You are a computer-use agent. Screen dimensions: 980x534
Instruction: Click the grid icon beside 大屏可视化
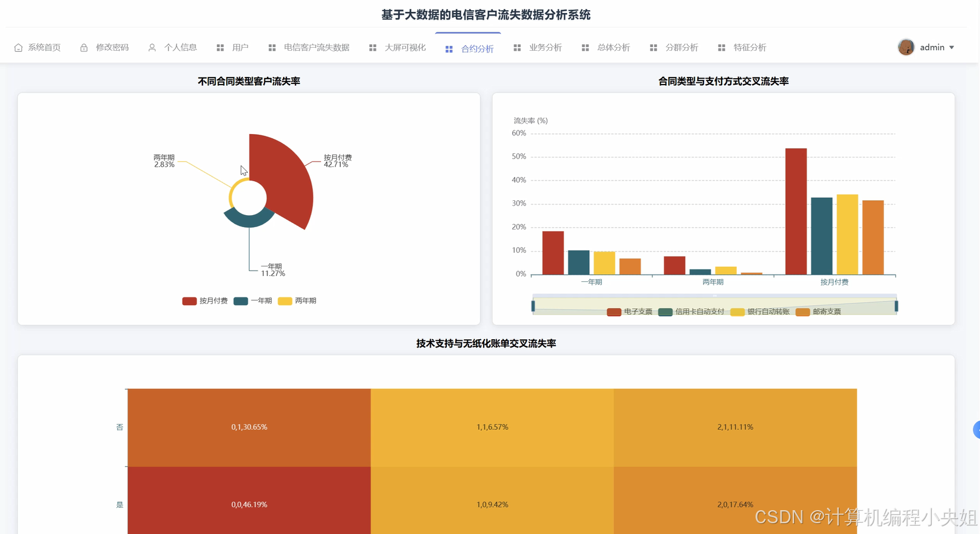(x=373, y=48)
